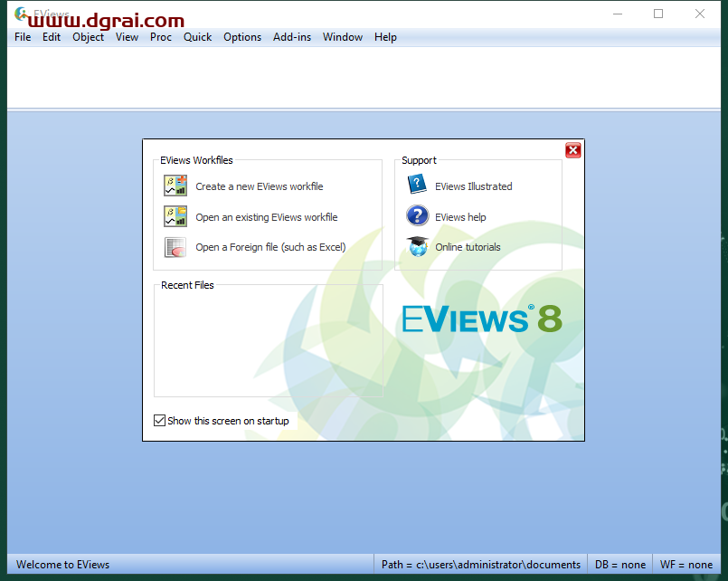Click Online tutorials link text
Screen dimensions: 728x581
click(468, 247)
